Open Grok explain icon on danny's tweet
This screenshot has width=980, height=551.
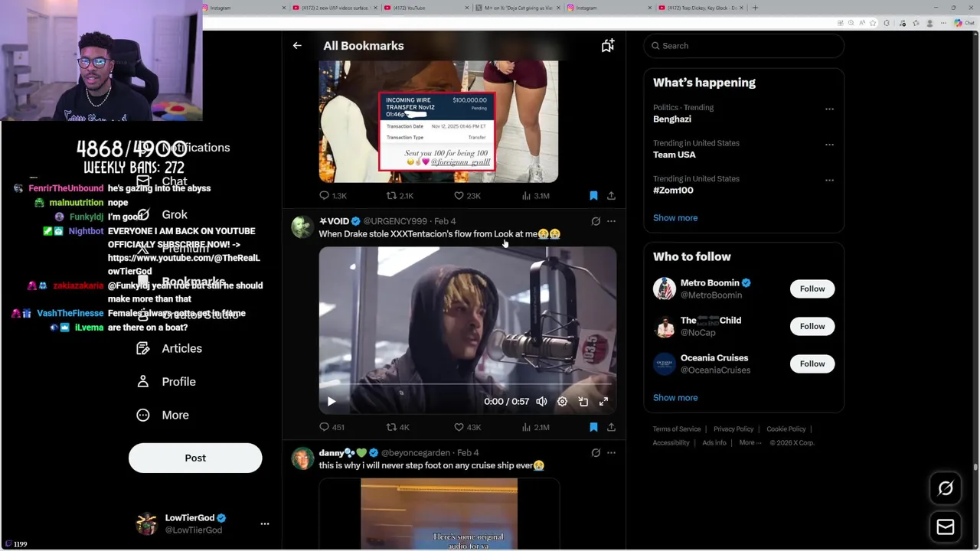point(596,453)
